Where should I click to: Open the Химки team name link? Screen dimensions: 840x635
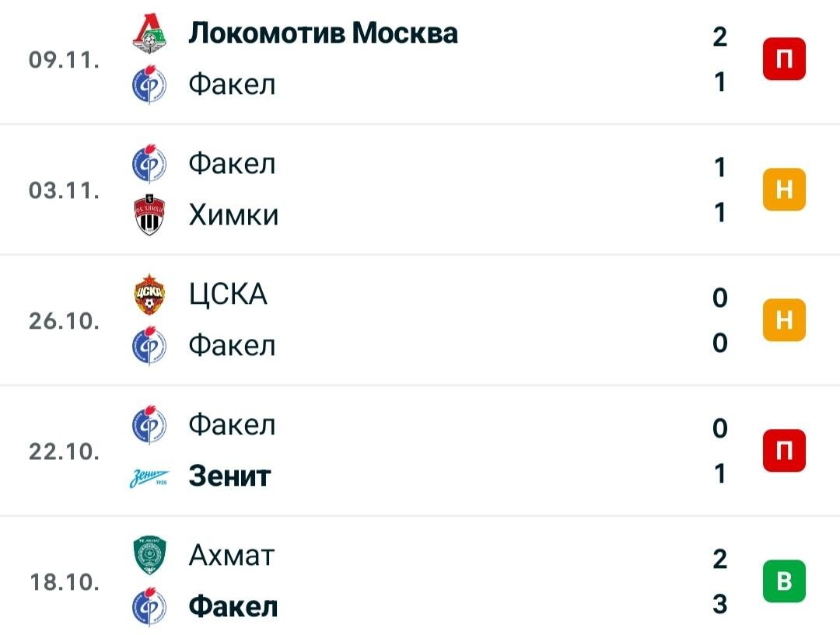(x=233, y=215)
